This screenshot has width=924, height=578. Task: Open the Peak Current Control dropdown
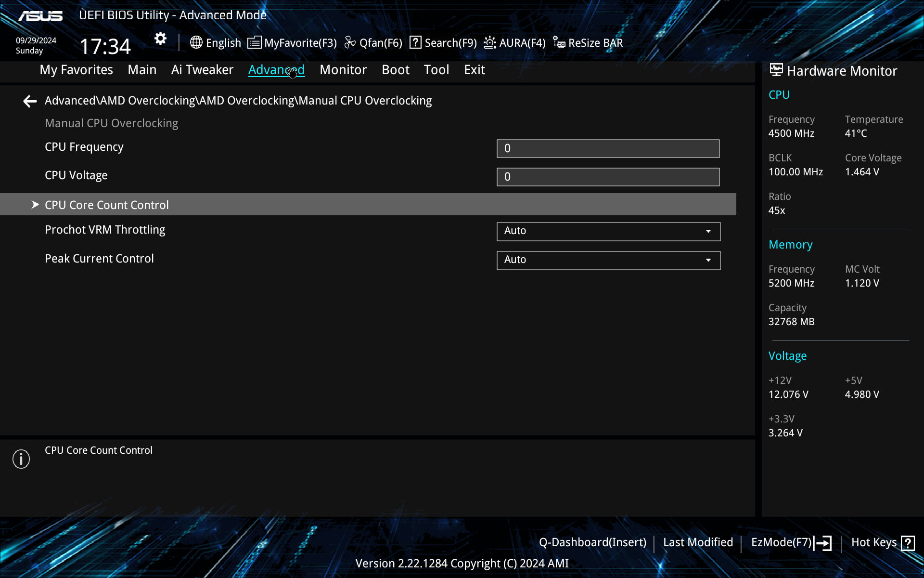pos(608,260)
